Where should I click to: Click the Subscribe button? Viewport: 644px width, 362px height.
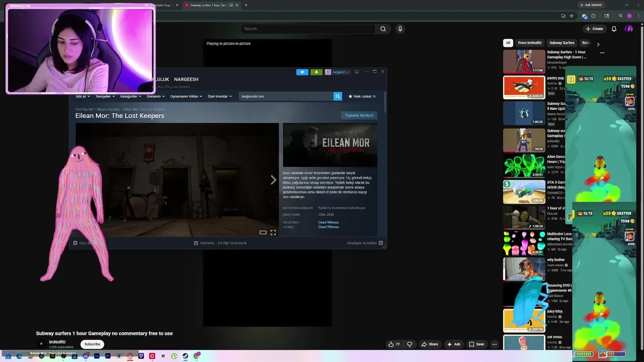click(92, 344)
